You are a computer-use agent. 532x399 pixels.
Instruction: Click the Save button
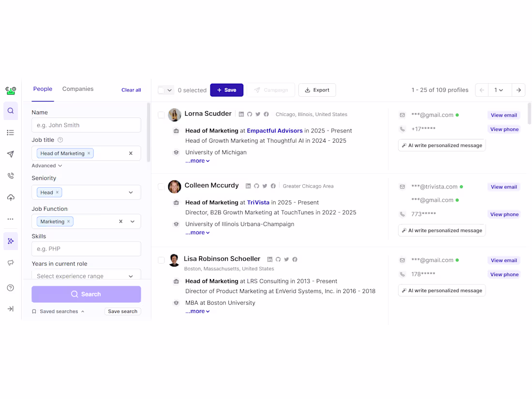[227, 90]
